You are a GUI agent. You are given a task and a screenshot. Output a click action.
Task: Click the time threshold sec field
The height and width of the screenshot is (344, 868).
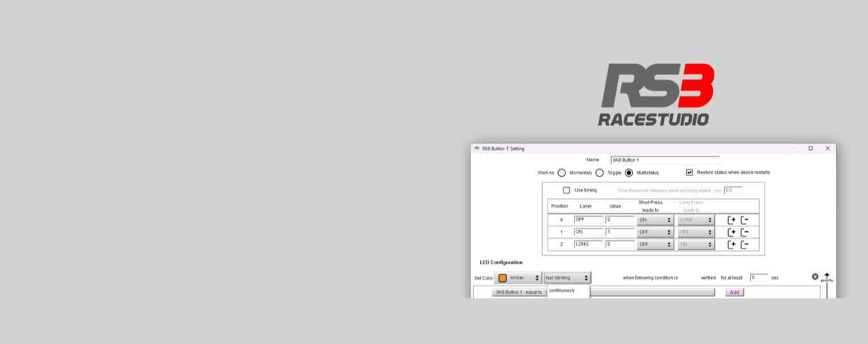[x=732, y=190]
